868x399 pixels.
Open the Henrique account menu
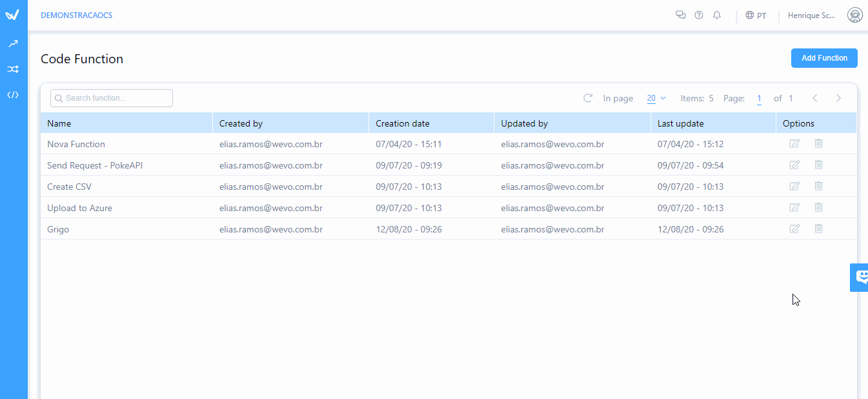[811, 15]
